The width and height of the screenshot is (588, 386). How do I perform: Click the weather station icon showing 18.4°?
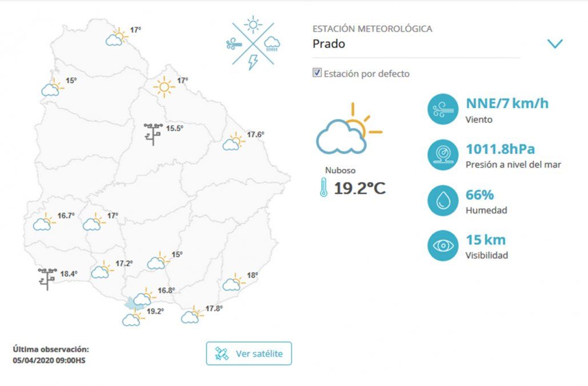coord(46,278)
